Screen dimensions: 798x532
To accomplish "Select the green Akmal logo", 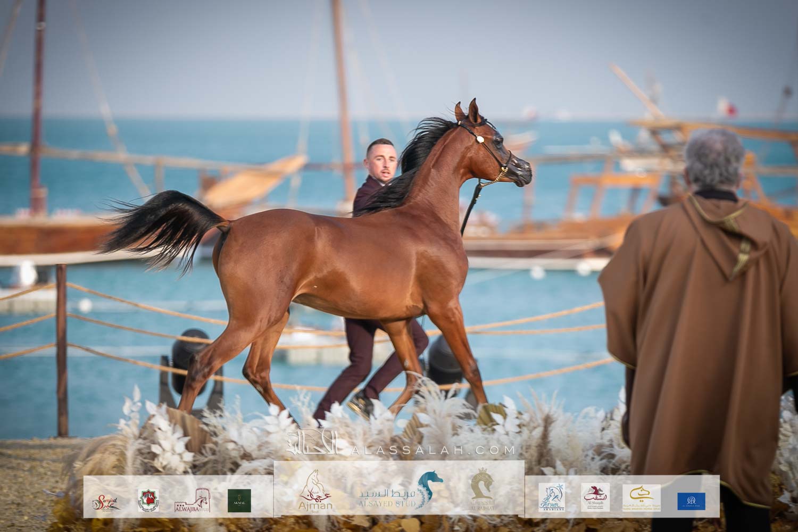I will (x=239, y=501).
